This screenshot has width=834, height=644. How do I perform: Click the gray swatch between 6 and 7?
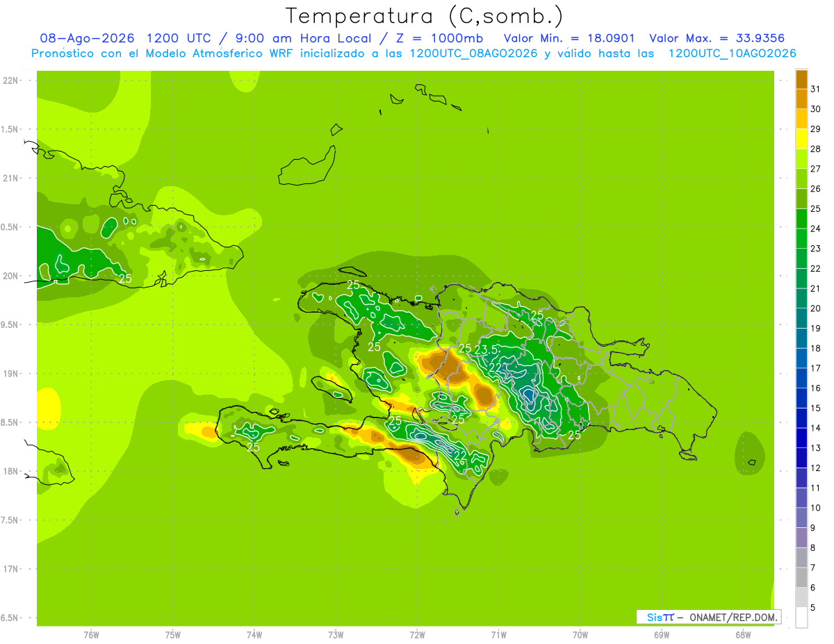[x=801, y=578]
